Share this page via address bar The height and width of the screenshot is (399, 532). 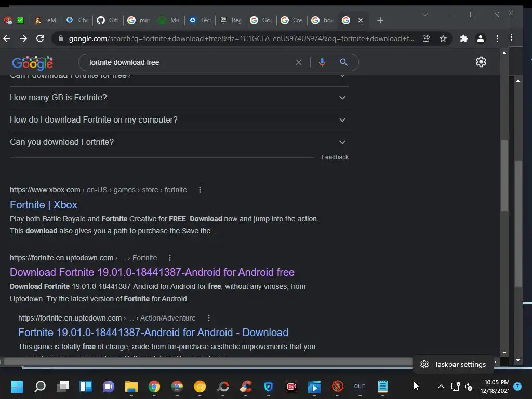[427, 38]
